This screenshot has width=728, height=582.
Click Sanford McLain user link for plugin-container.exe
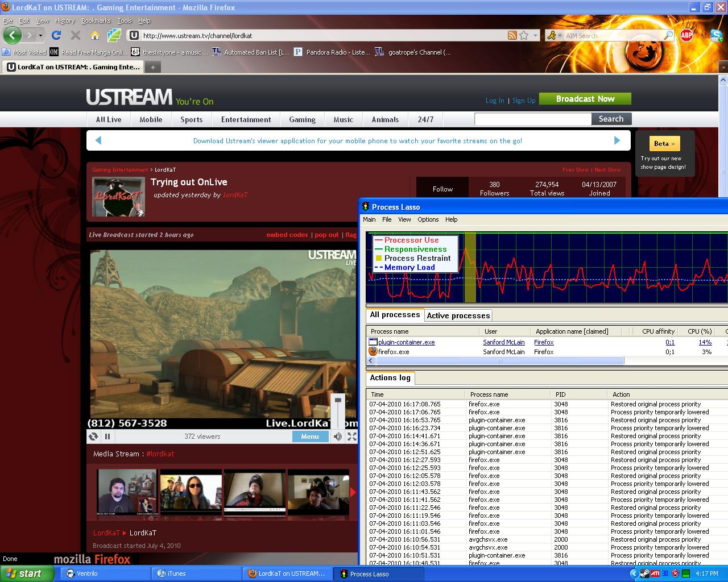504,342
